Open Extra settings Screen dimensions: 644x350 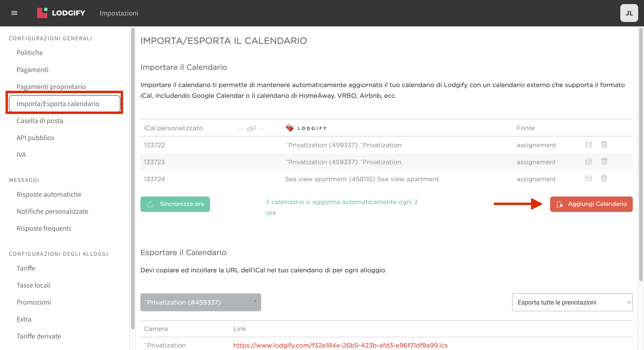pyautogui.click(x=24, y=319)
